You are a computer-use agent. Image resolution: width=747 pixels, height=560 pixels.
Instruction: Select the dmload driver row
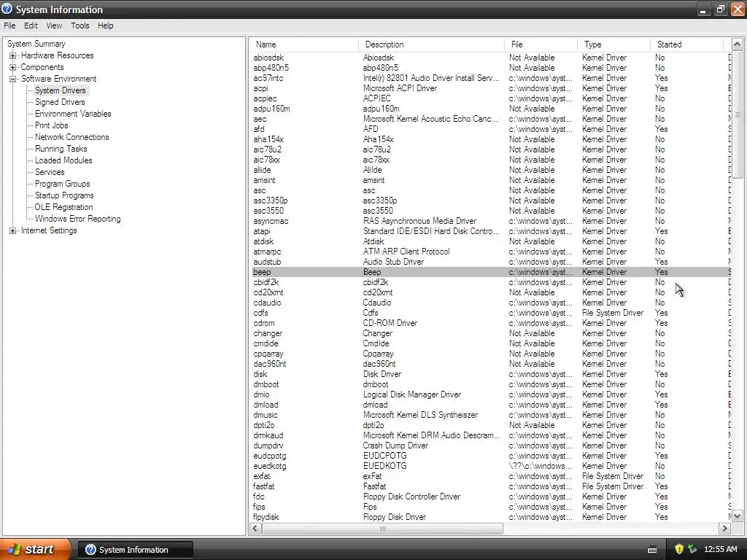click(x=491, y=405)
